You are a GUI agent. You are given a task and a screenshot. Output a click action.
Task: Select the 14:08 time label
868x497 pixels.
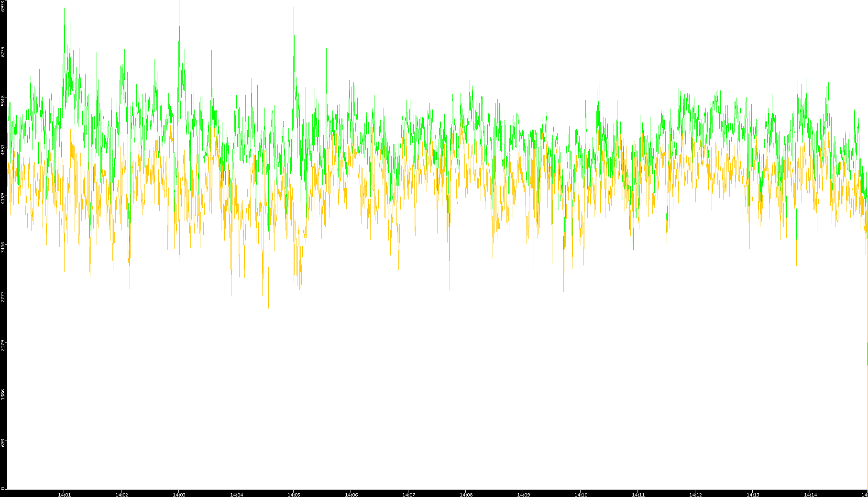(x=466, y=495)
